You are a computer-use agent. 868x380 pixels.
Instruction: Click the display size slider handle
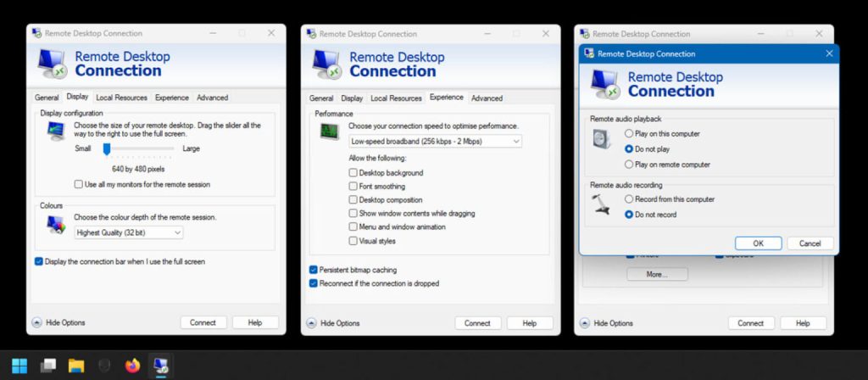point(107,148)
